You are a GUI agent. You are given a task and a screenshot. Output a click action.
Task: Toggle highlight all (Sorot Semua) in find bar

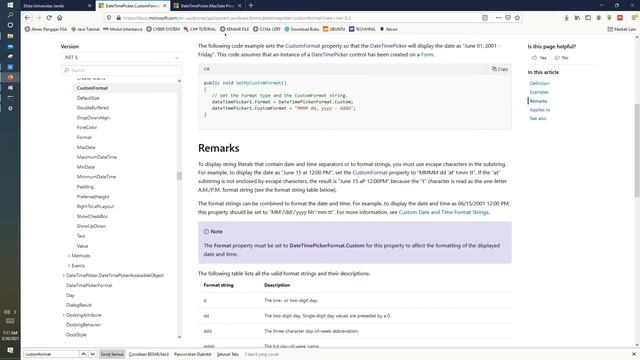[112, 354]
